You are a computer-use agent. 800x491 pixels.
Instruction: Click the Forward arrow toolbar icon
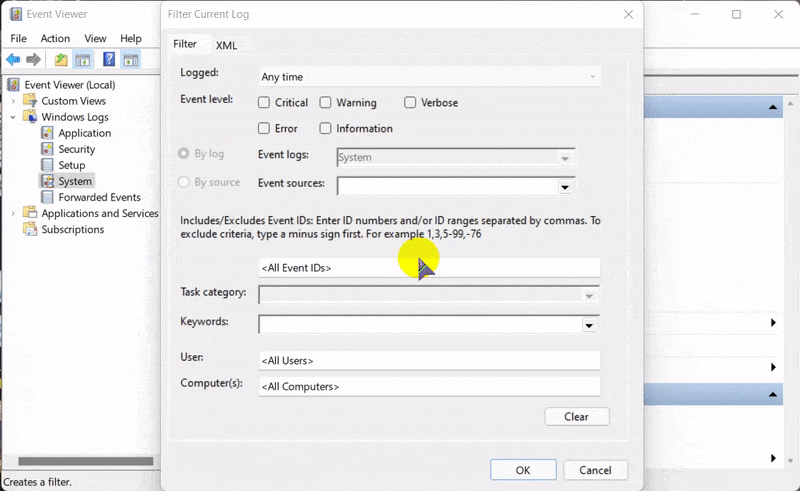click(33, 60)
